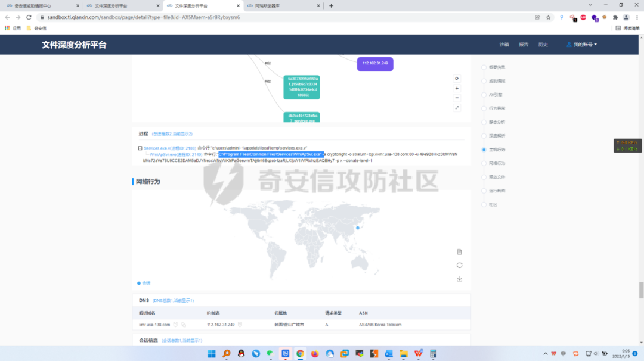644x361 pixels.
Task: Open the map data view document icon
Action: pyautogui.click(x=459, y=251)
